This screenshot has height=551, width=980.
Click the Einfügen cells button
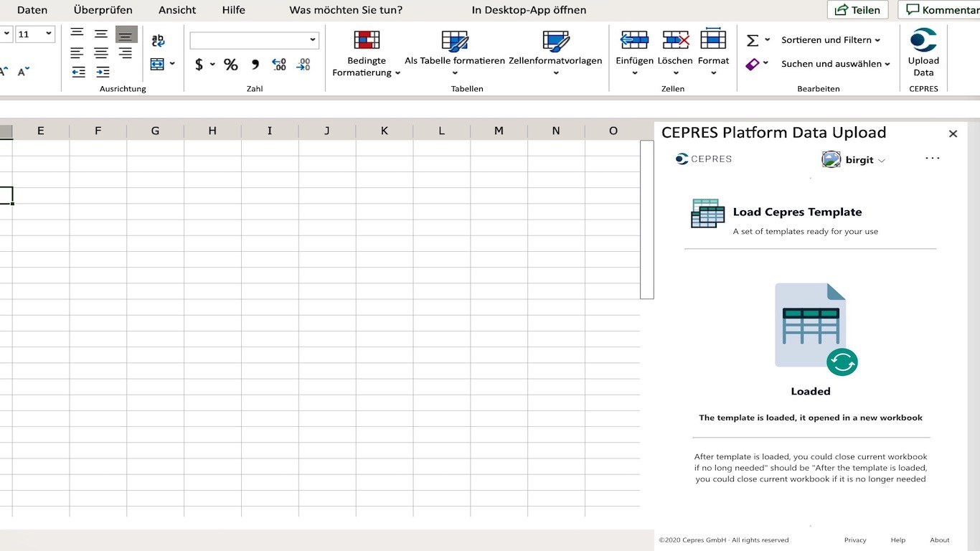634,53
